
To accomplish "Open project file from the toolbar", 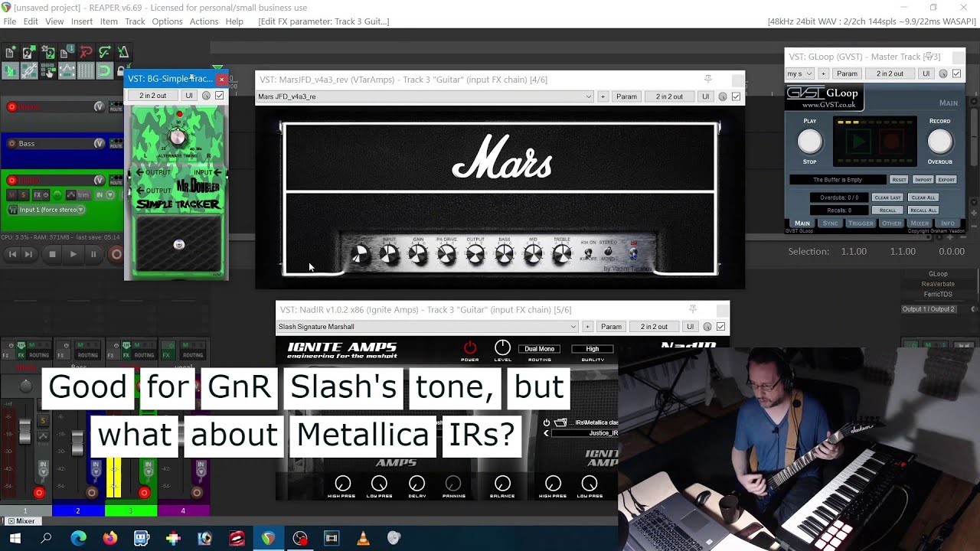I will coord(29,53).
